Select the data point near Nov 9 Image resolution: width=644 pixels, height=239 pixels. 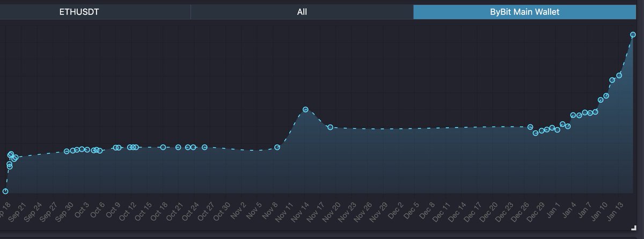point(277,147)
